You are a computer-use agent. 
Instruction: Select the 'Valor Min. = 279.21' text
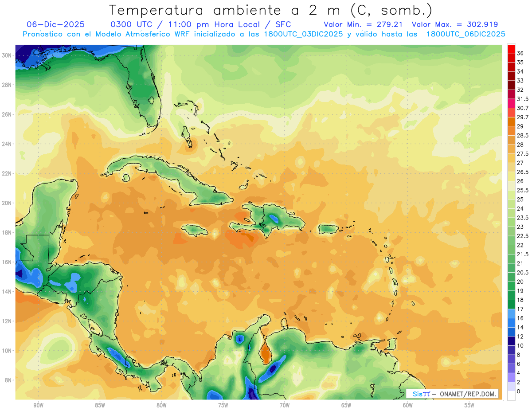point(363,24)
